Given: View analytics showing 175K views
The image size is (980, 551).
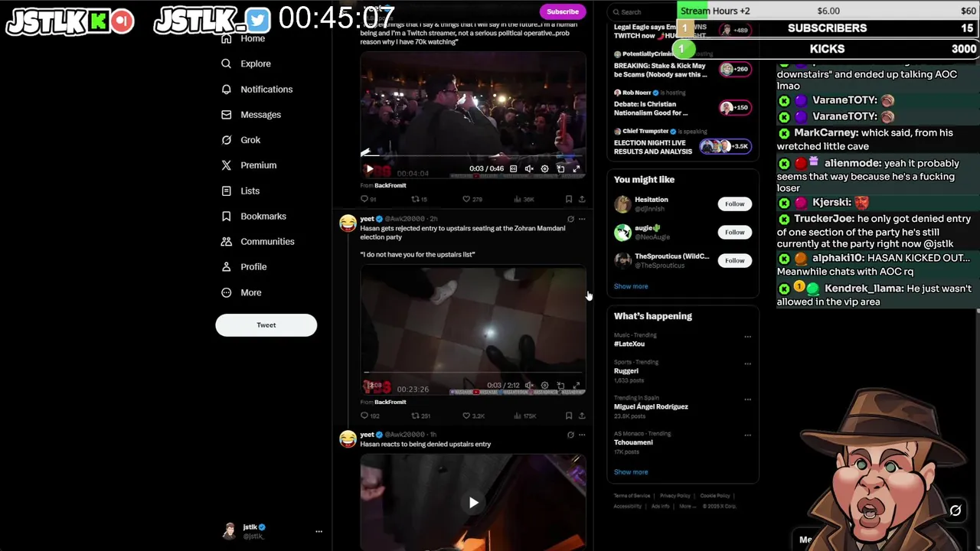Looking at the screenshot, I should [x=524, y=416].
